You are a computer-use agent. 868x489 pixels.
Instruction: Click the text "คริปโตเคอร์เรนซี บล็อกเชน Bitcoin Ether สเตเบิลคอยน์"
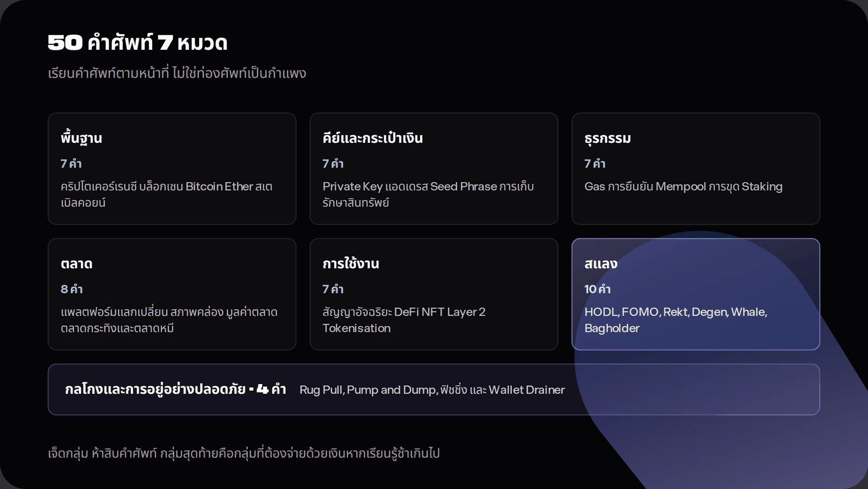point(167,194)
